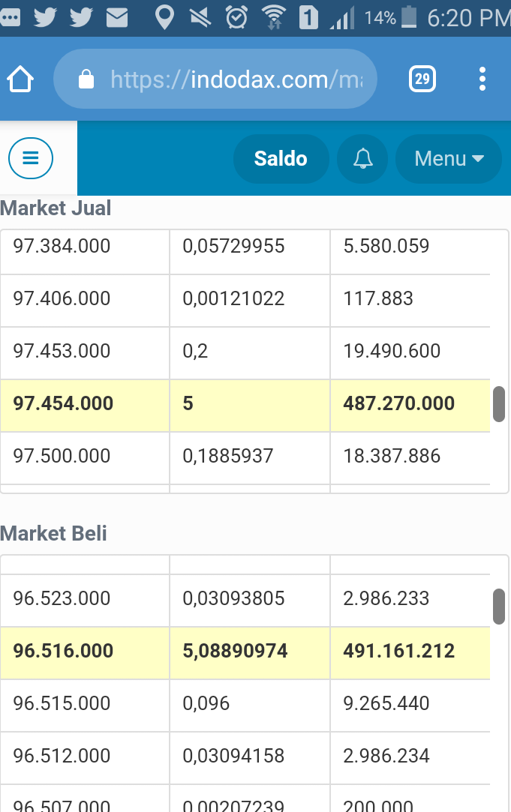Select sell amount 0,00121022
The height and width of the screenshot is (812, 511).
tap(233, 299)
